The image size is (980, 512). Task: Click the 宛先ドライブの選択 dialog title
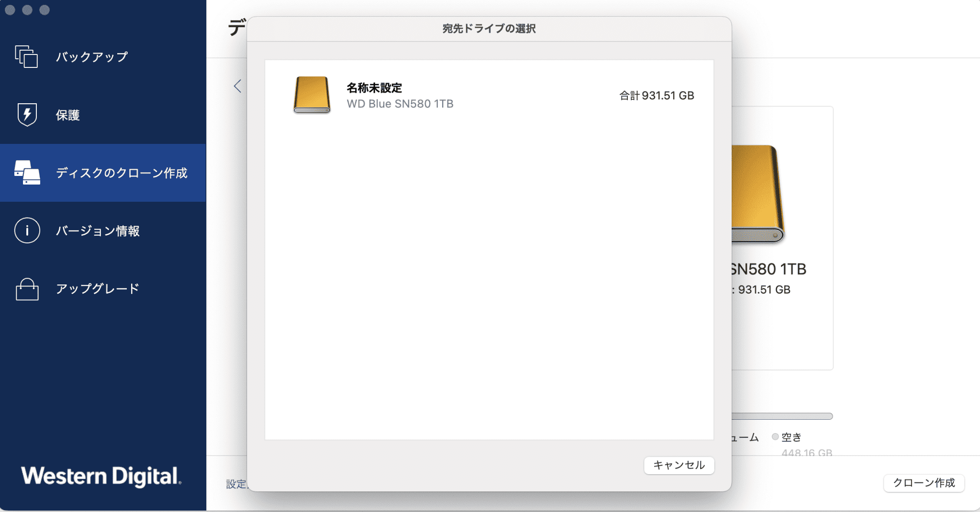pyautogui.click(x=489, y=29)
